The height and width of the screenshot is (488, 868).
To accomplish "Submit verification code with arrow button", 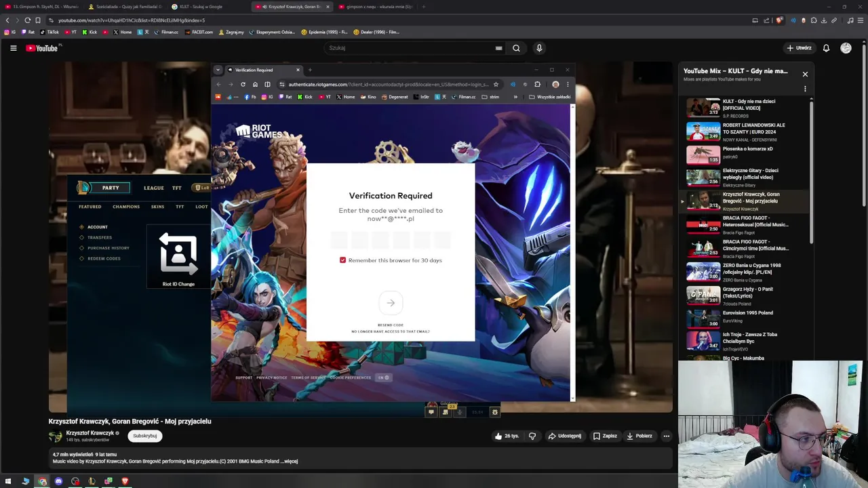I will click(x=391, y=303).
